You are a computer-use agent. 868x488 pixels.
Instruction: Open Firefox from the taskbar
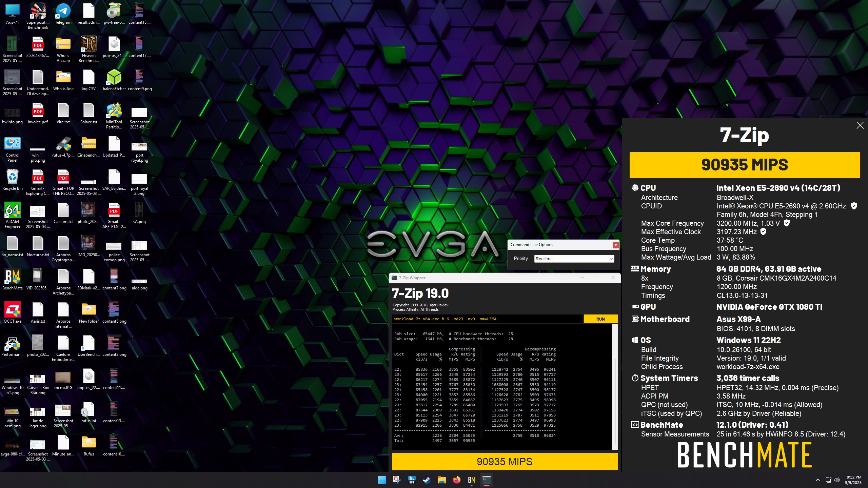pos(456,480)
